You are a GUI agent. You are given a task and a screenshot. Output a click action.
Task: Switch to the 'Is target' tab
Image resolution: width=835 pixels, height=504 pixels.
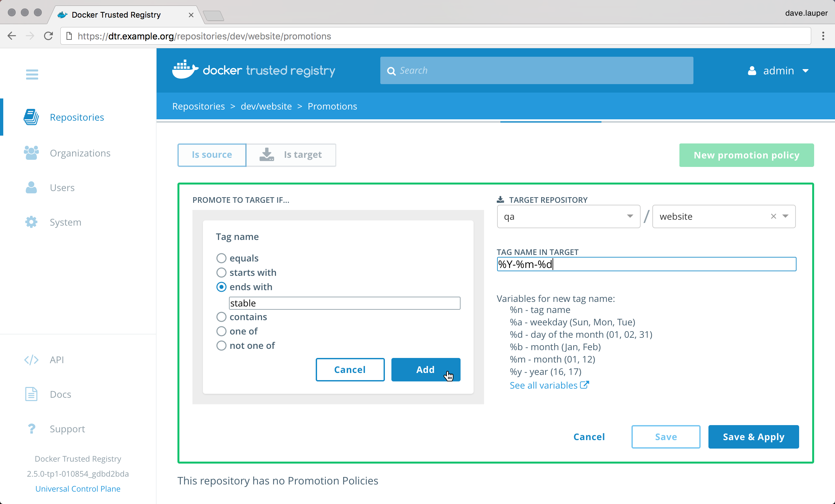[x=291, y=155]
